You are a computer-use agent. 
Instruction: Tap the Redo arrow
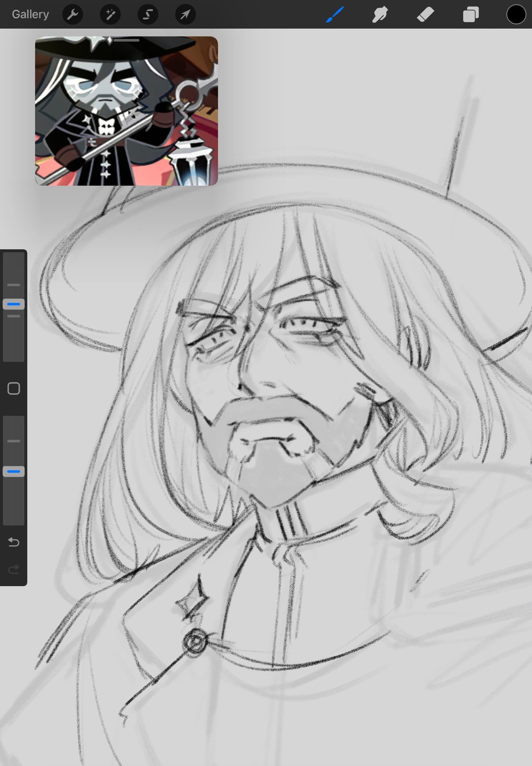click(x=14, y=570)
